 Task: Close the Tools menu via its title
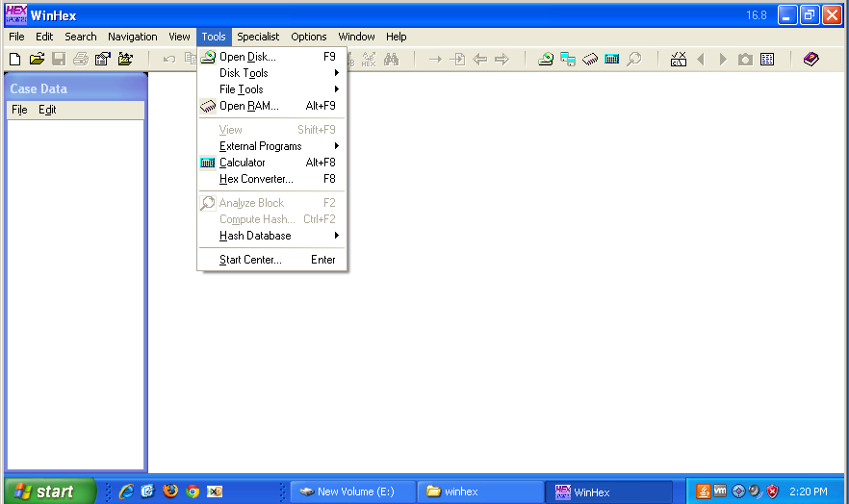(x=214, y=37)
